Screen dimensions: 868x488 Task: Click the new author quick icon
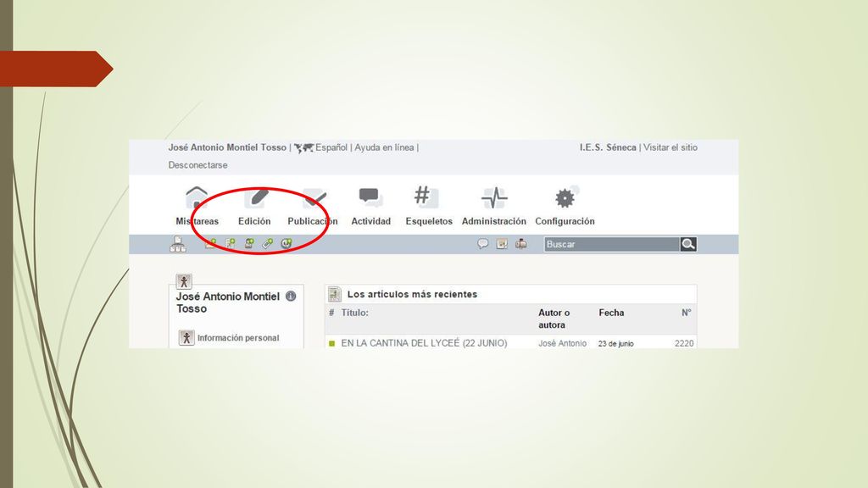click(249, 243)
